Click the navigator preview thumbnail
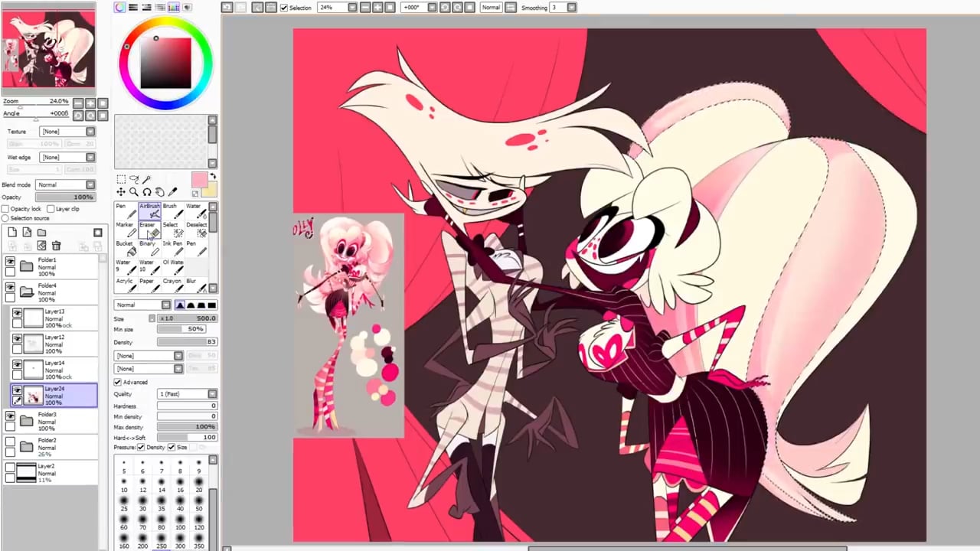 tap(48, 49)
